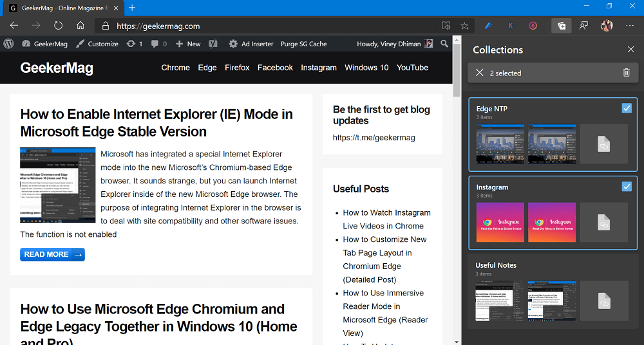Click the WordPress logo in admin bar
Image resolution: width=644 pixels, height=345 pixels.
click(8, 44)
